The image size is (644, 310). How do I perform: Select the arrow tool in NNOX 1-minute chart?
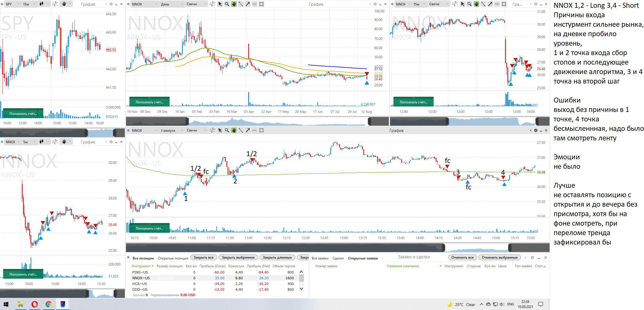[248, 130]
